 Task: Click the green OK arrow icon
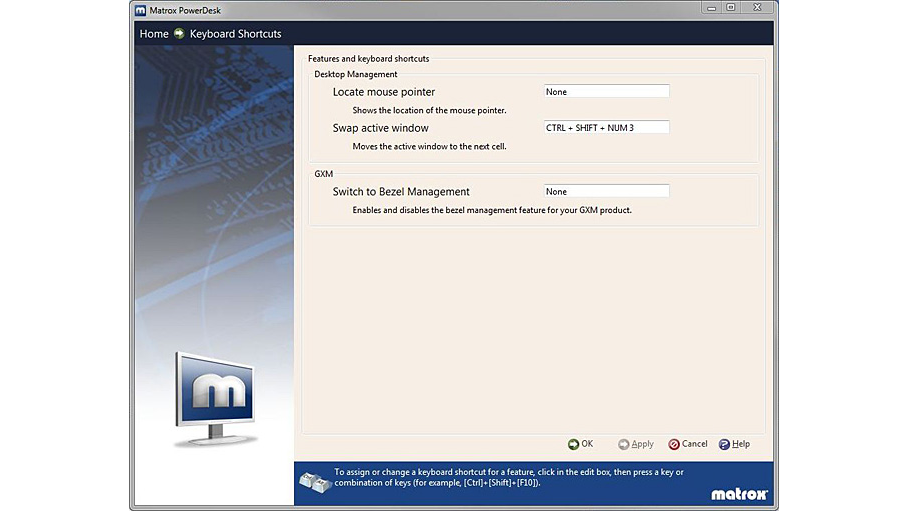573,444
